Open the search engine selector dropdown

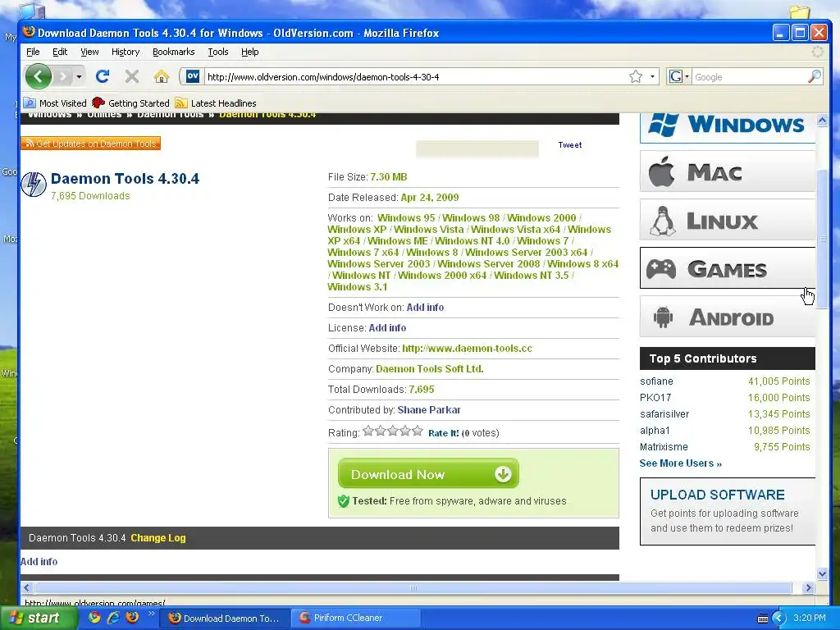click(x=678, y=76)
